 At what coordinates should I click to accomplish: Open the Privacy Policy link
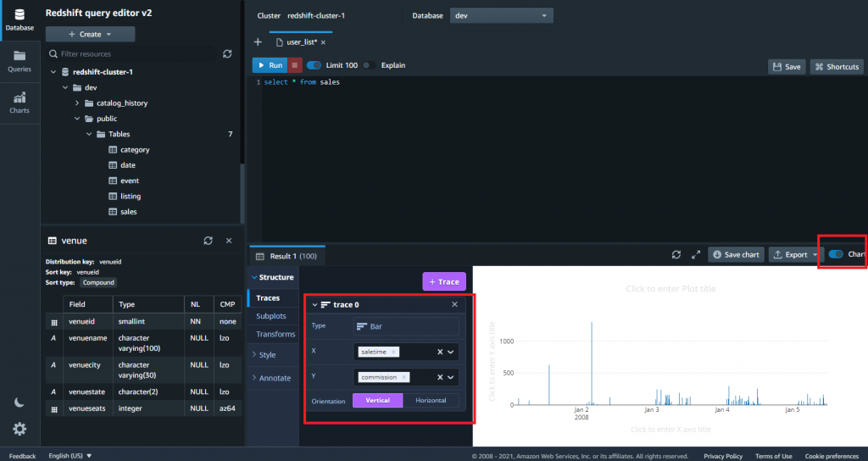click(x=723, y=456)
